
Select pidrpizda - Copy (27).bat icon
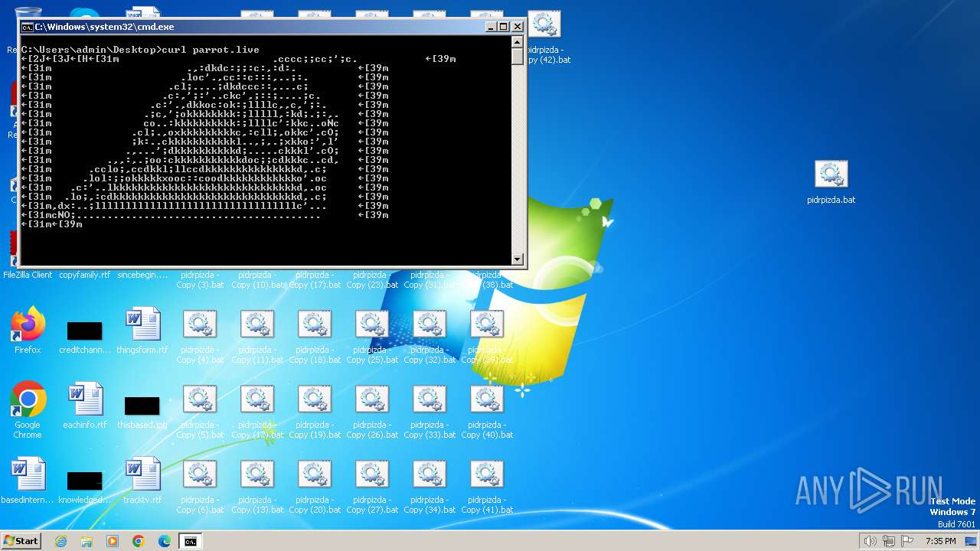pyautogui.click(x=372, y=474)
